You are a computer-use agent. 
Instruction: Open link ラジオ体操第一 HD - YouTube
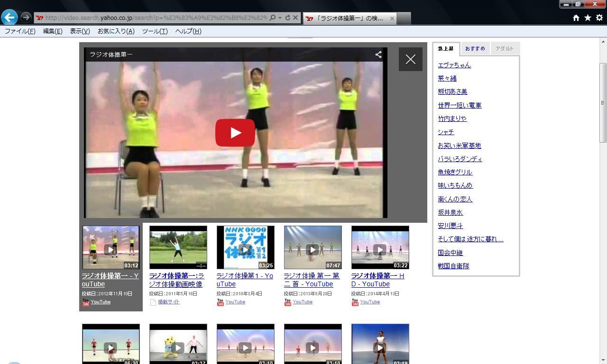pos(378,280)
